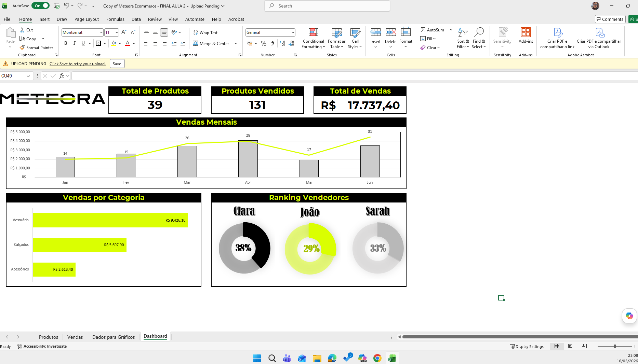Apply Percent Style format
Viewport: 638px width, 364px height.
[x=264, y=43]
